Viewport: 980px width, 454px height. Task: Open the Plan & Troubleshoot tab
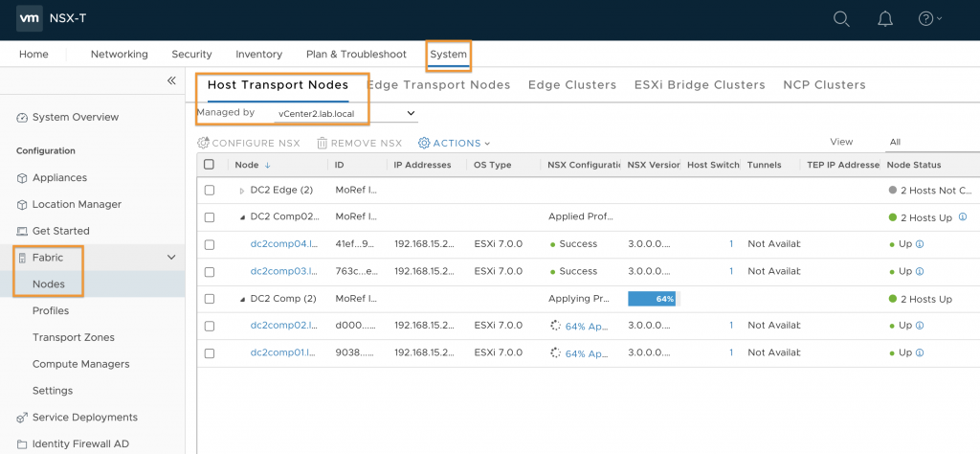(x=356, y=55)
